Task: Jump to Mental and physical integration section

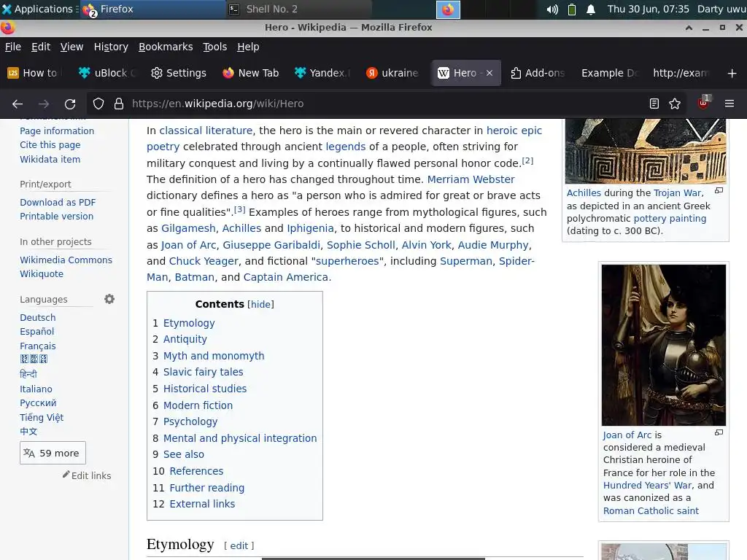Action: [239, 438]
